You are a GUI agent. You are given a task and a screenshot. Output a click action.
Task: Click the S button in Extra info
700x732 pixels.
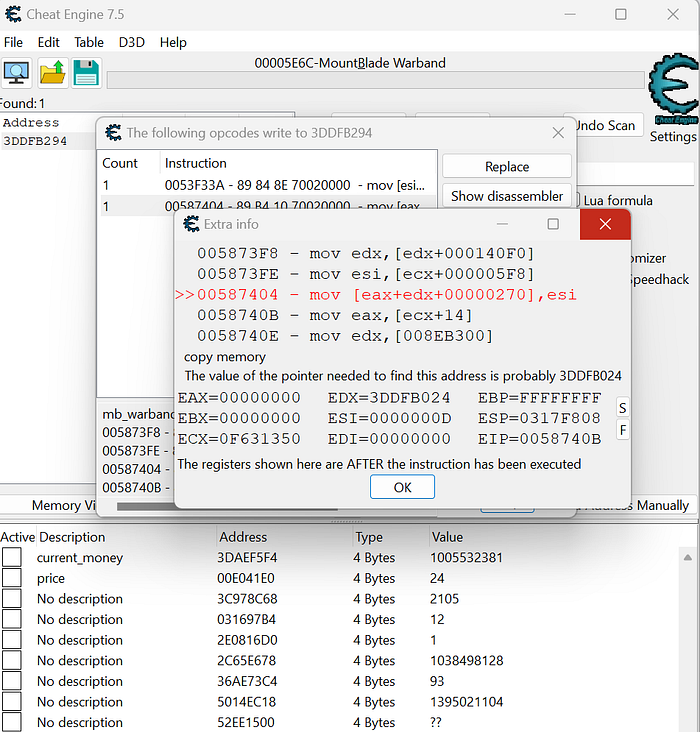622,408
